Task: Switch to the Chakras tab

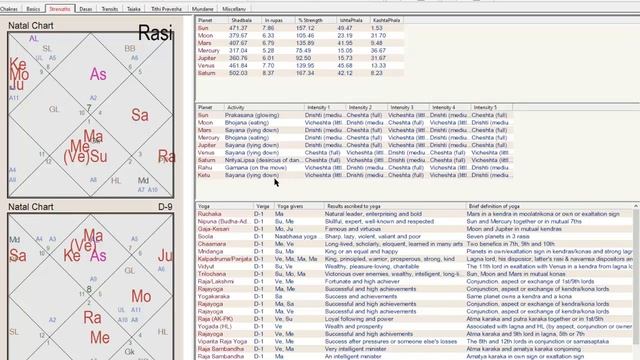Action: 9,9
